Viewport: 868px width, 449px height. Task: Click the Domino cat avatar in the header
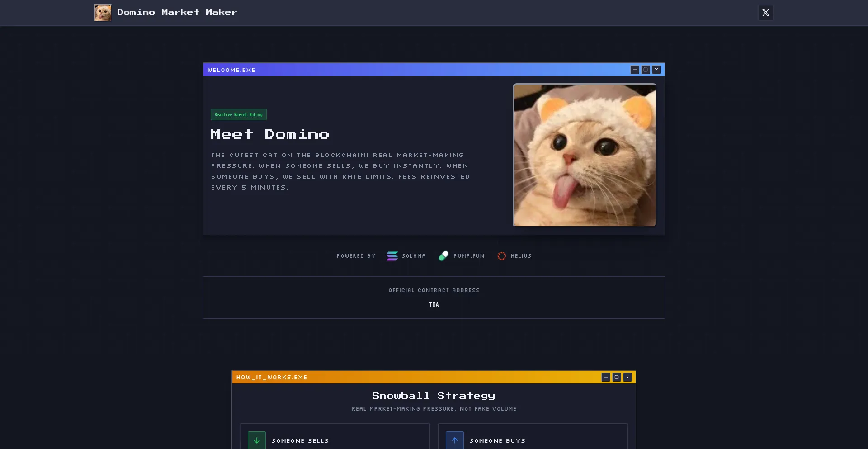102,12
